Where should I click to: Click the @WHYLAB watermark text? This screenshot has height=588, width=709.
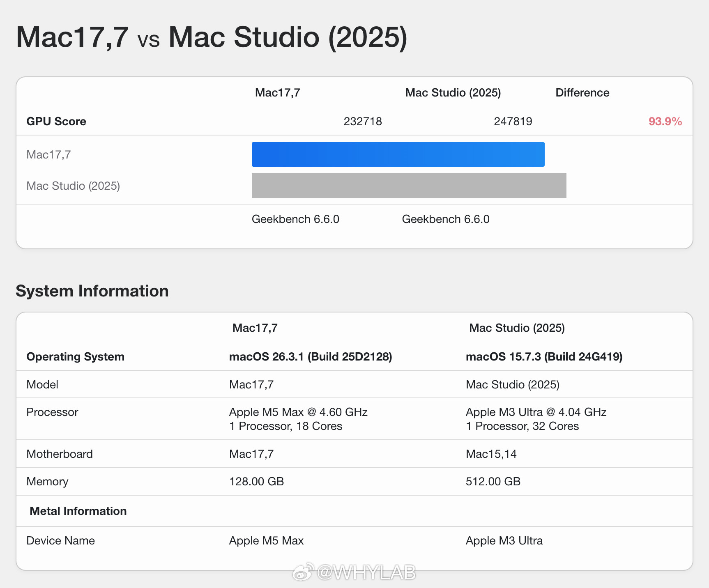pos(366,572)
